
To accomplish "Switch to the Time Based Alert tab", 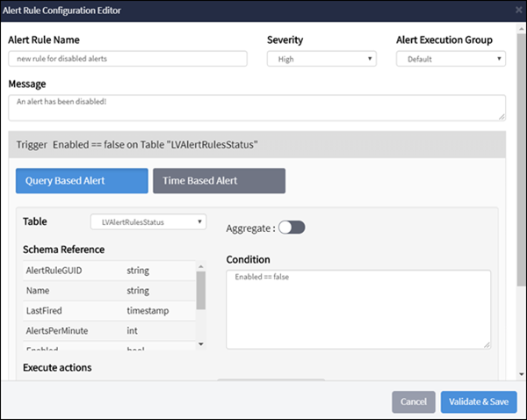I will coord(219,181).
